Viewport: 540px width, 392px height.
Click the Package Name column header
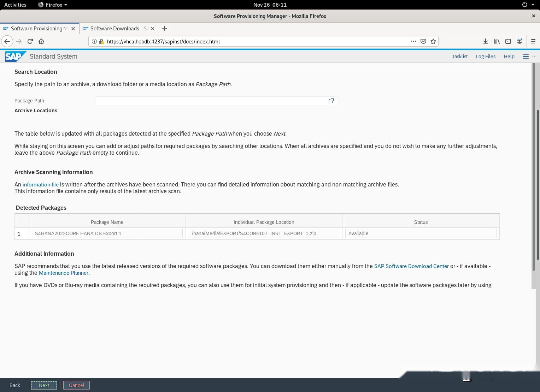click(x=107, y=222)
